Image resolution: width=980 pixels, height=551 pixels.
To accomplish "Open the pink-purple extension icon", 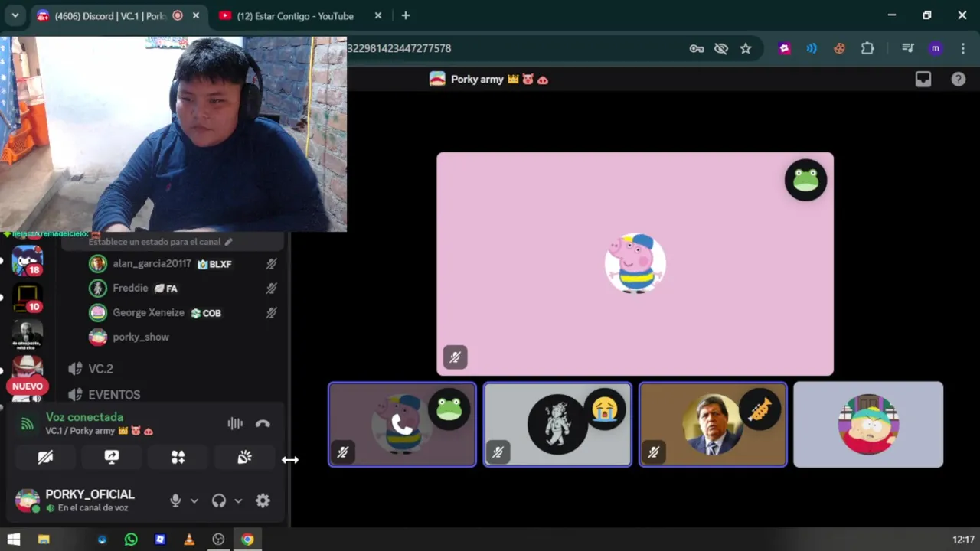I will (784, 48).
